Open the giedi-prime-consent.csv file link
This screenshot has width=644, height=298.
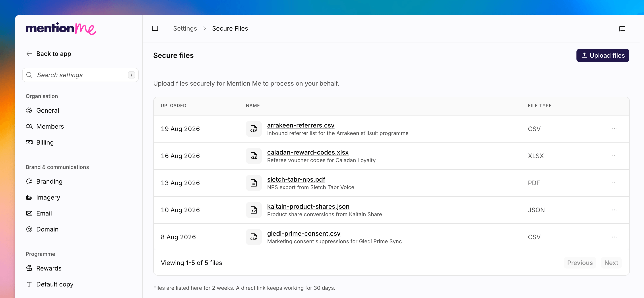point(303,233)
